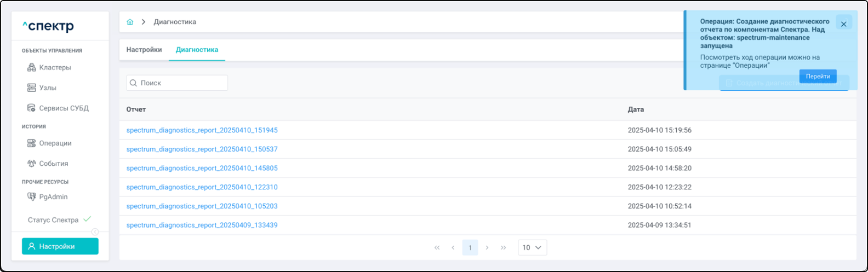868x272 pixels.
Task: Open Узлы in the sidebar
Action: [x=48, y=88]
